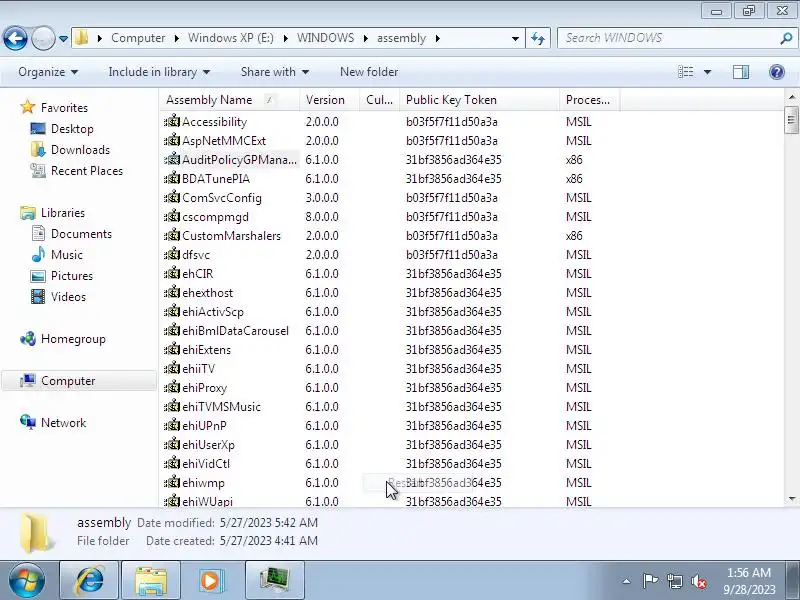
Task: Click the ComSvcConfig assembly icon
Action: point(172,197)
